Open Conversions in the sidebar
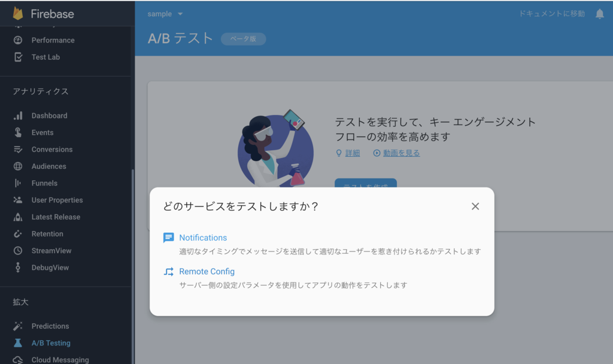This screenshot has height=364, width=613. [x=52, y=149]
